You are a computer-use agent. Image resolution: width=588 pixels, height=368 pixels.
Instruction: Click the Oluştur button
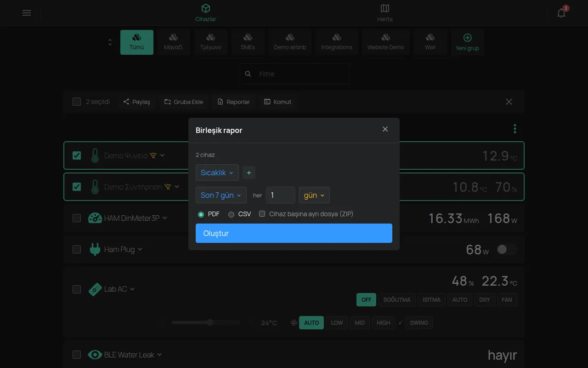click(x=294, y=233)
